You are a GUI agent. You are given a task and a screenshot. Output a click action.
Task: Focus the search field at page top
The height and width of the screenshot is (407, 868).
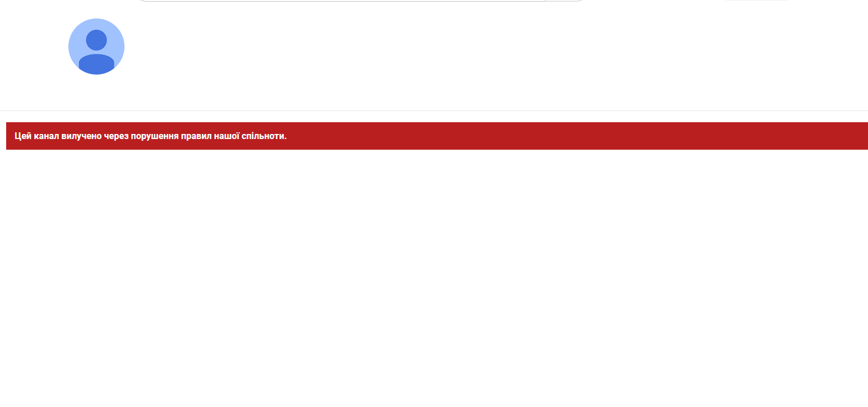click(x=341, y=1)
